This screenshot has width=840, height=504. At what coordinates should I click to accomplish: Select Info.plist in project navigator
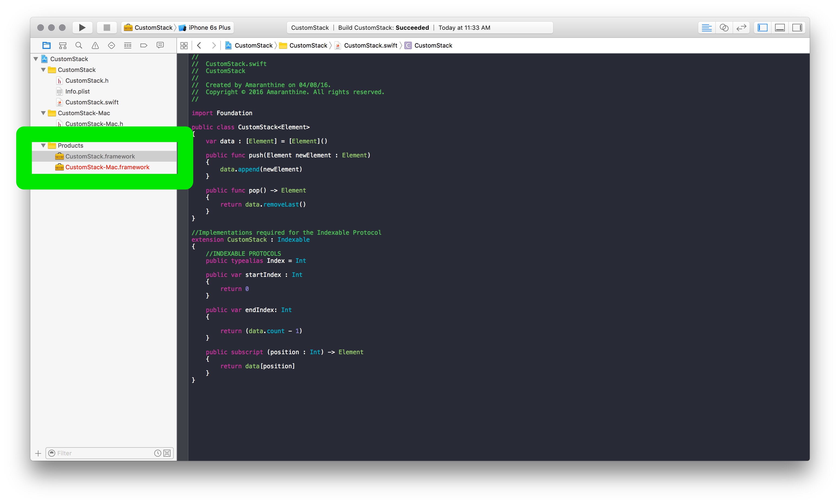coord(77,91)
